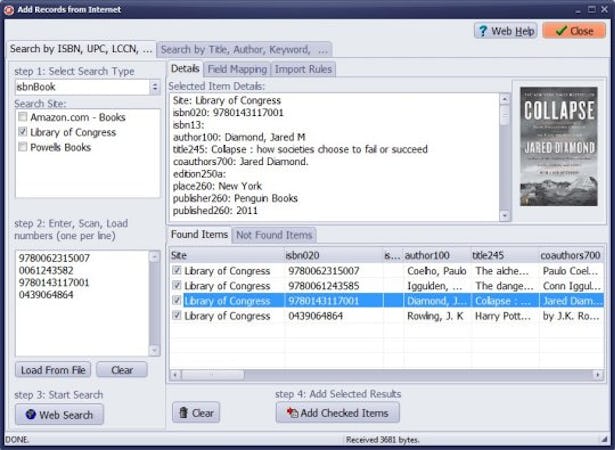The width and height of the screenshot is (615, 450).
Task: Click the Site column header
Action: 227,255
